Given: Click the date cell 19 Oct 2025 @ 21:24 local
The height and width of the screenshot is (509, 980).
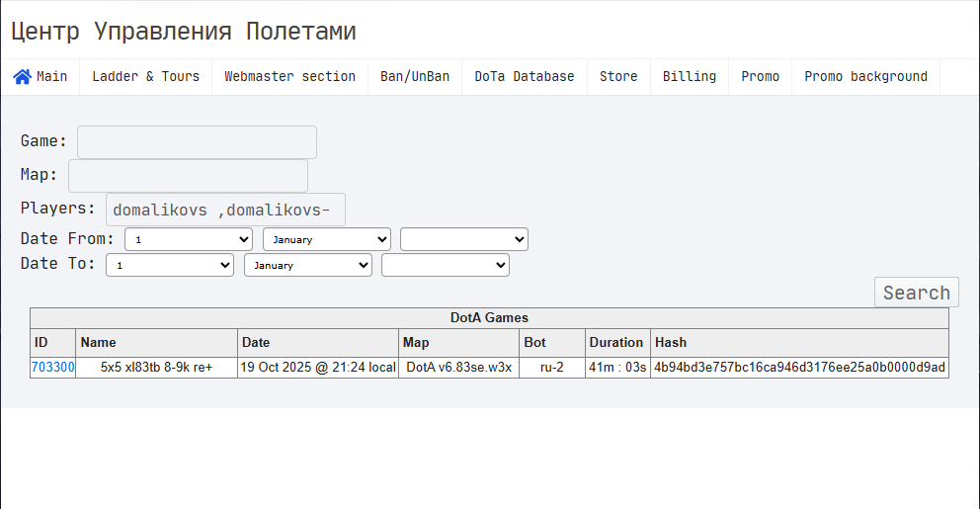Looking at the screenshot, I should click(318, 367).
